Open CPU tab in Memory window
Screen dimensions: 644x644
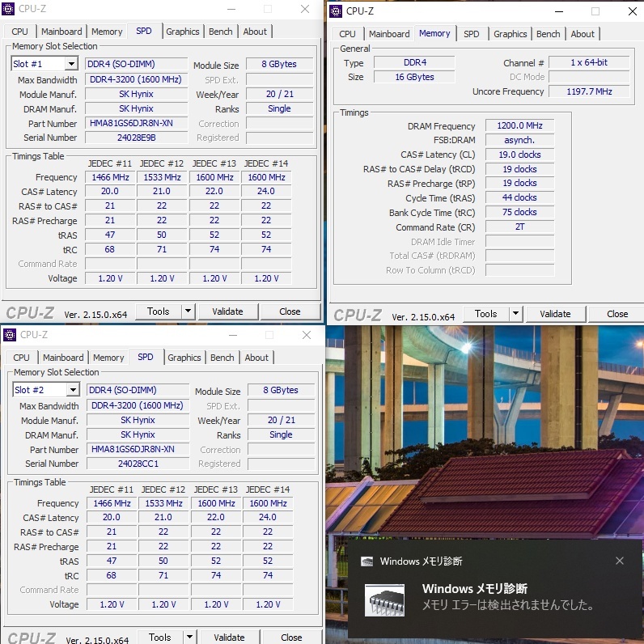(347, 34)
